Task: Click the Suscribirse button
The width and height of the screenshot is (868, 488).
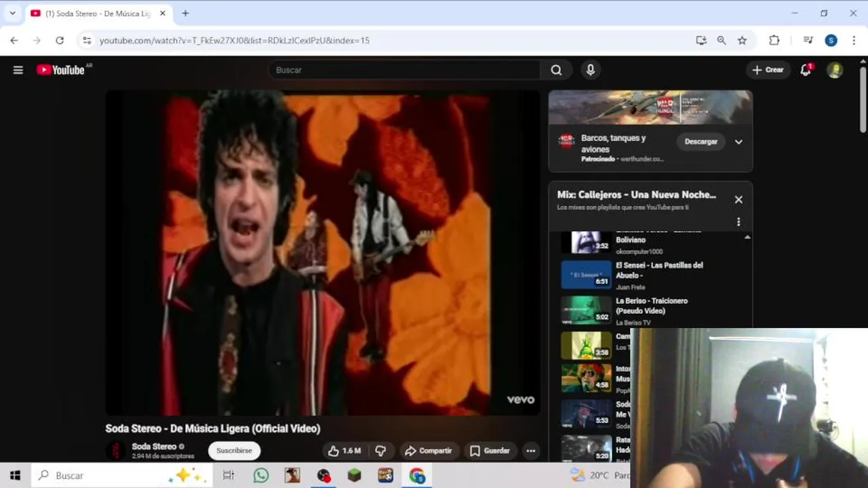Action: pyautogui.click(x=234, y=451)
